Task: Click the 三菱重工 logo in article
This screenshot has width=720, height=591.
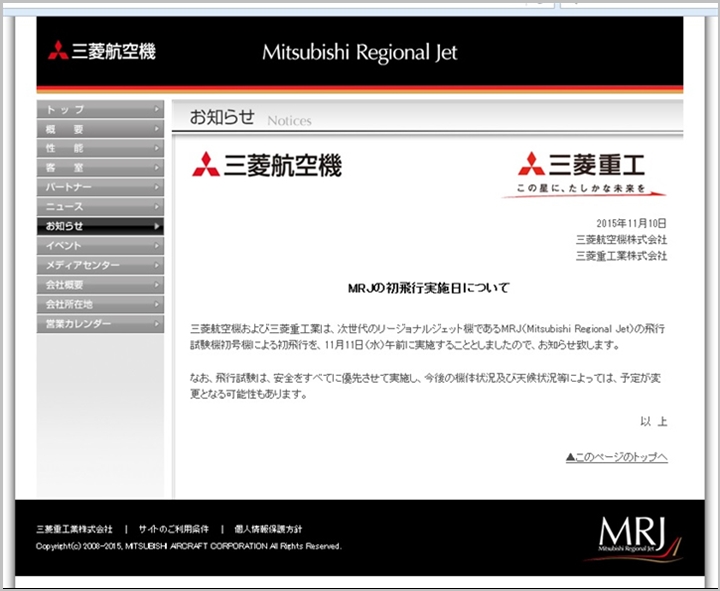Action: [x=583, y=174]
